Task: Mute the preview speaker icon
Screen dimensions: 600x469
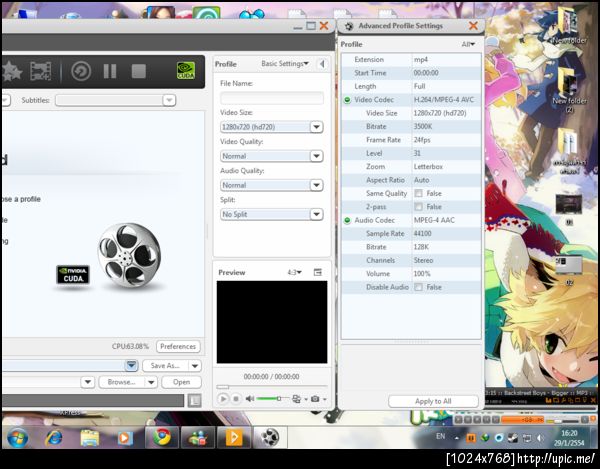Action: [x=250, y=399]
